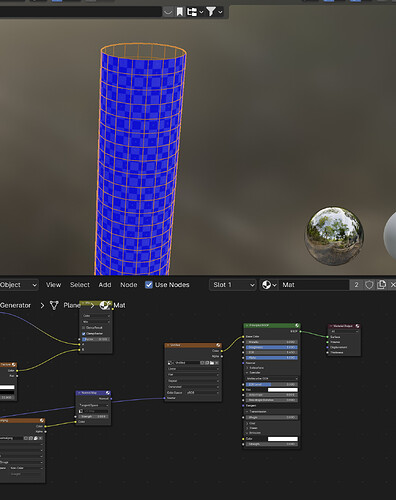Adjust the Alpha slider in Principled BSDF
The height and width of the screenshot is (500, 396).
[272, 358]
